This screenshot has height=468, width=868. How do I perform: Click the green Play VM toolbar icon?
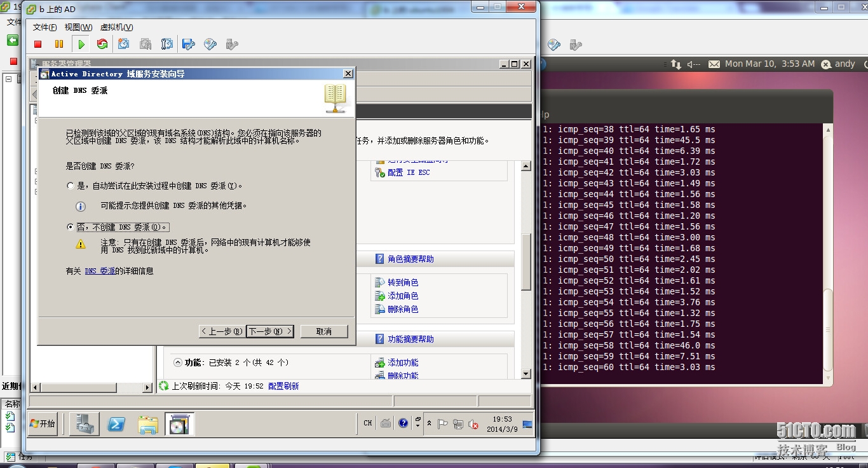(81, 44)
